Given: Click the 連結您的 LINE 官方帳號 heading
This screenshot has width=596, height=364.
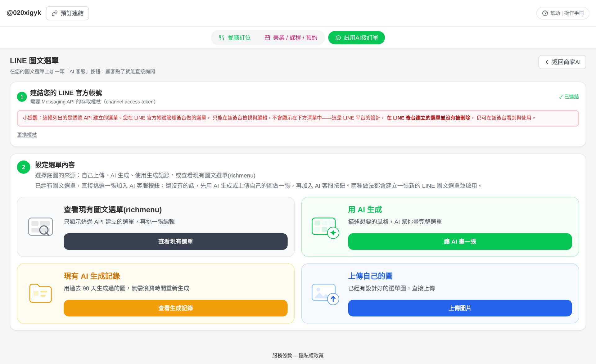Looking at the screenshot, I should (66, 93).
